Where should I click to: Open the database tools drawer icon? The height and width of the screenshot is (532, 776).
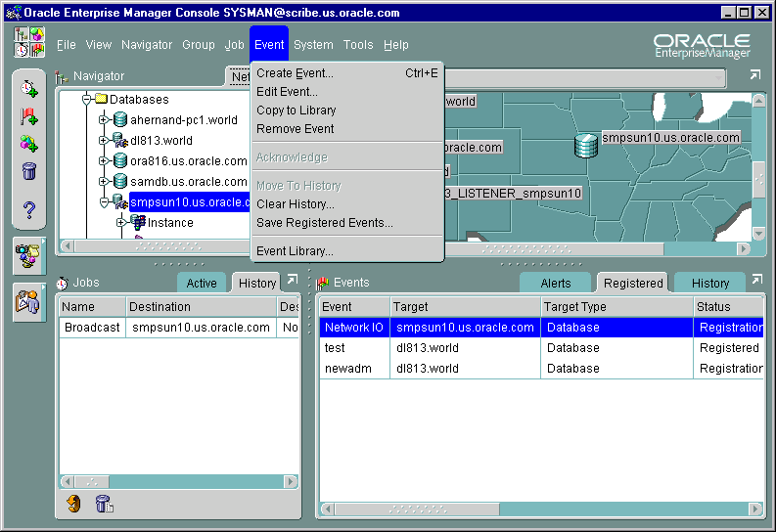[28, 254]
